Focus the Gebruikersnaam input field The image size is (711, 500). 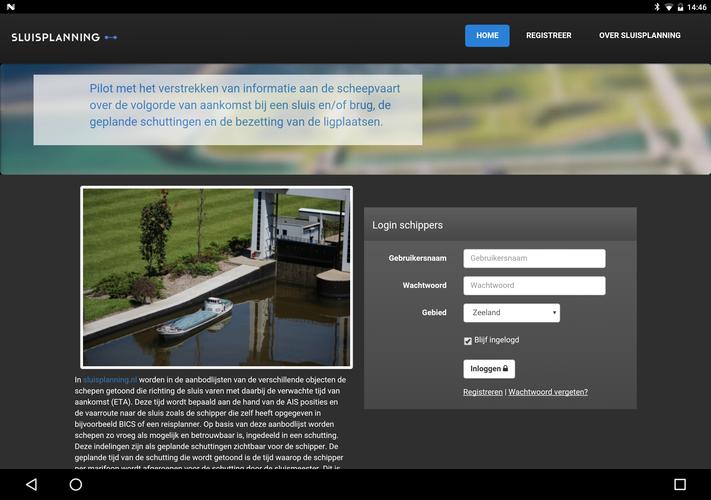click(x=534, y=258)
